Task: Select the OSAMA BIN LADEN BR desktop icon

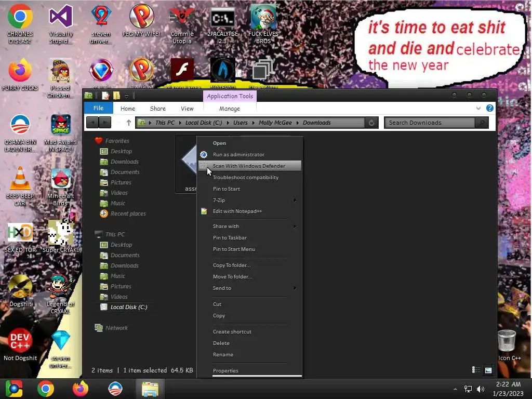Action: (20, 132)
